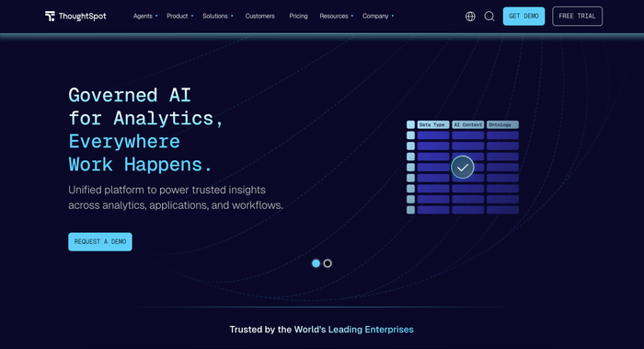This screenshot has height=349, width=644.
Task: Click the FREE TRIAL button
Action: [x=577, y=16]
